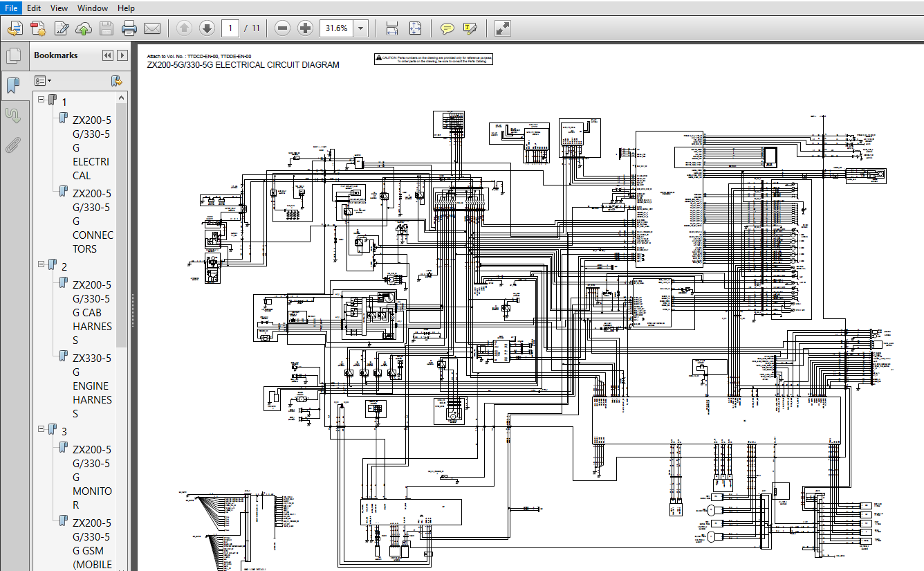Click the bookmarks panel vertical scrollbar
Screen dimensions: 924x571
122,224
